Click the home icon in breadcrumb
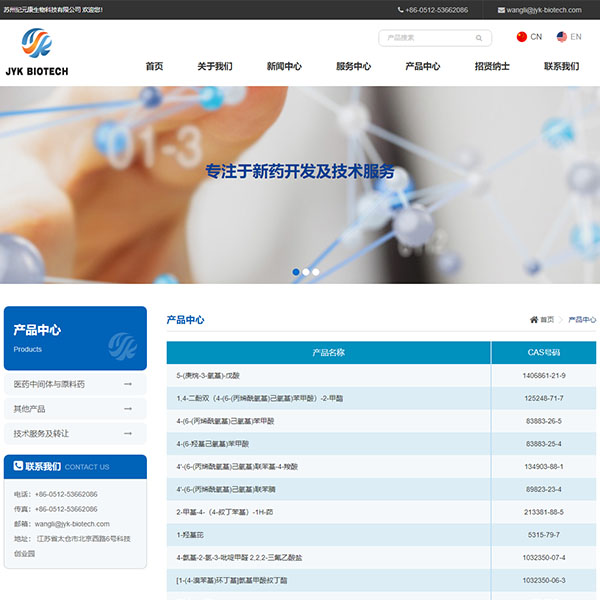The image size is (600, 600). coord(534,320)
